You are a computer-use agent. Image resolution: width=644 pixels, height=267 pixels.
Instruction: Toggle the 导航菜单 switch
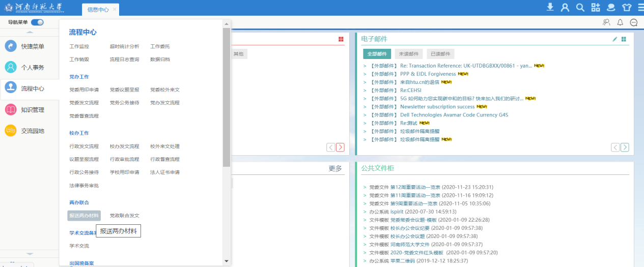coord(37,22)
